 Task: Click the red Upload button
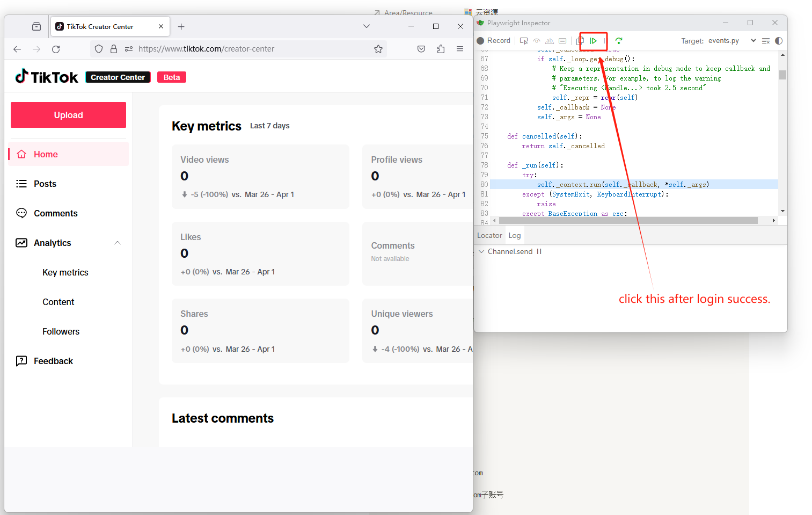[x=68, y=115]
